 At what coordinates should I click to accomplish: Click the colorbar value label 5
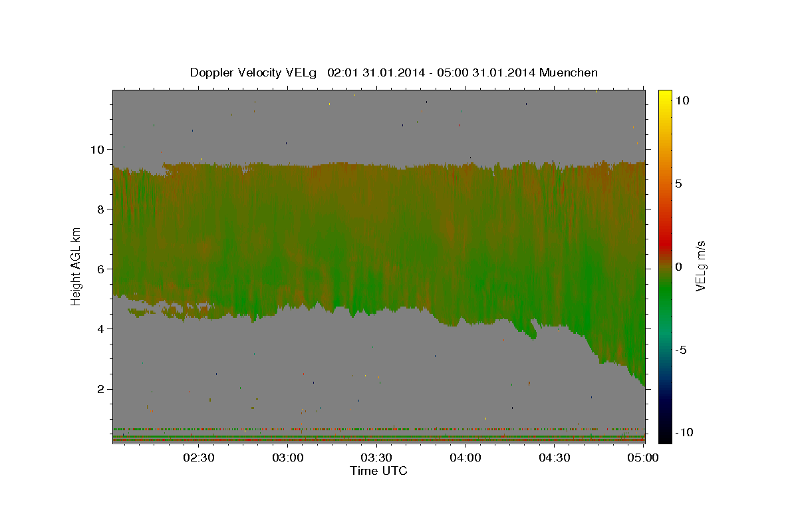pyautogui.click(x=678, y=183)
